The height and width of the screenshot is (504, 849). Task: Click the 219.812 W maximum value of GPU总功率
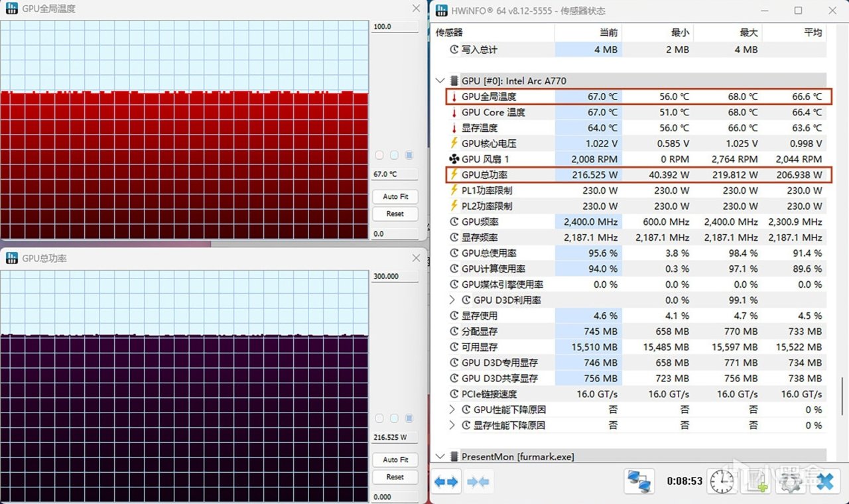(734, 175)
